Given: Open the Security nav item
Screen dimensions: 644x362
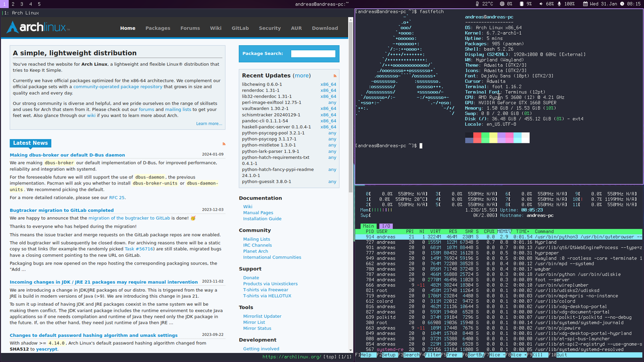Looking at the screenshot, I should pyautogui.click(x=270, y=28).
